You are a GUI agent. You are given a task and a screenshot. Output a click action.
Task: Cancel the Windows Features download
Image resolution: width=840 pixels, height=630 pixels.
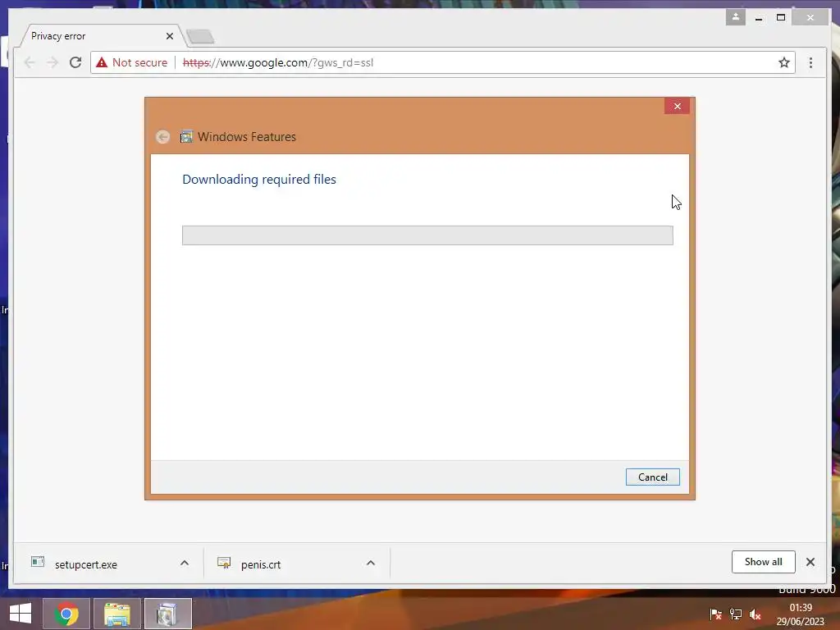coord(652,477)
